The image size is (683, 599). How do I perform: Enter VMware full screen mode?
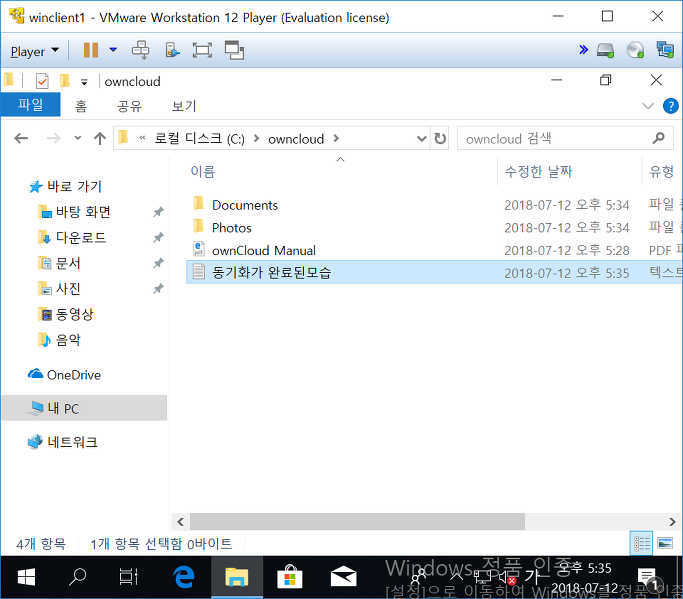203,50
